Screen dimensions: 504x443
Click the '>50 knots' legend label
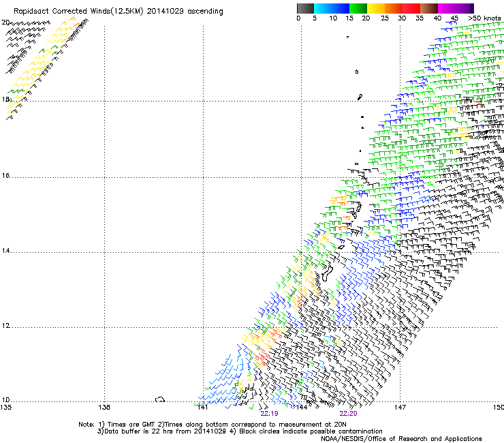(484, 18)
